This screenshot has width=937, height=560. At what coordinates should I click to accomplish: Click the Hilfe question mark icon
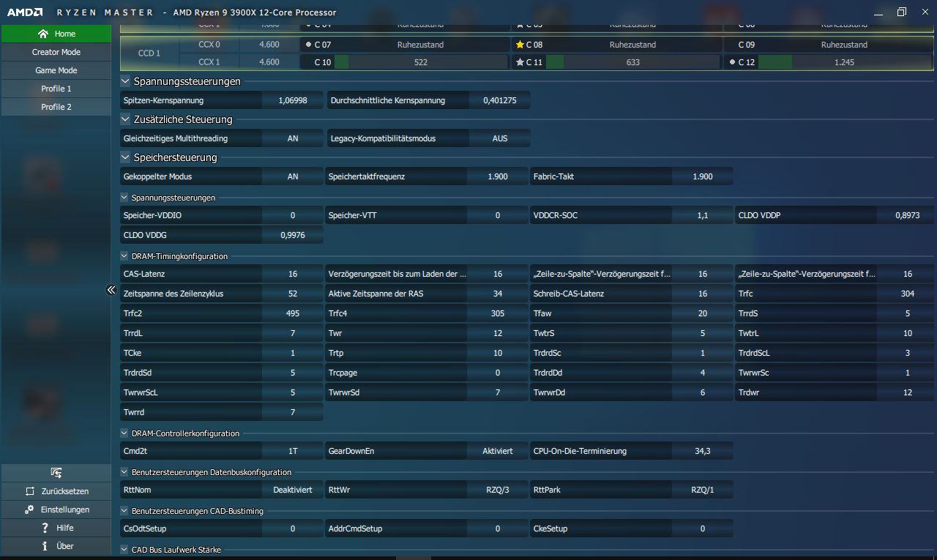click(x=45, y=528)
